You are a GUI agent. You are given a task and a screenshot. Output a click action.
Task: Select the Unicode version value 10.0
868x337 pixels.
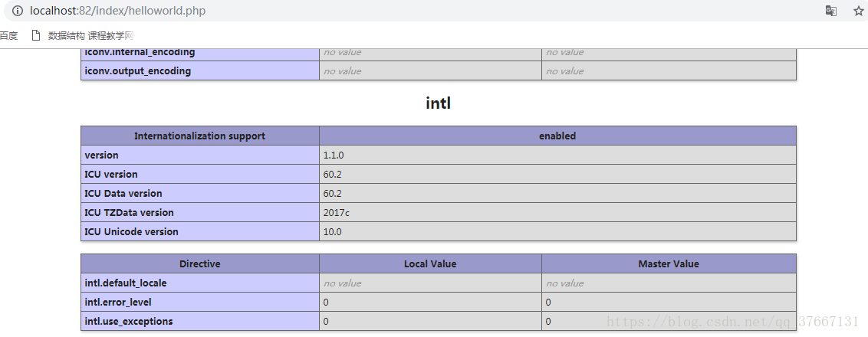332,231
